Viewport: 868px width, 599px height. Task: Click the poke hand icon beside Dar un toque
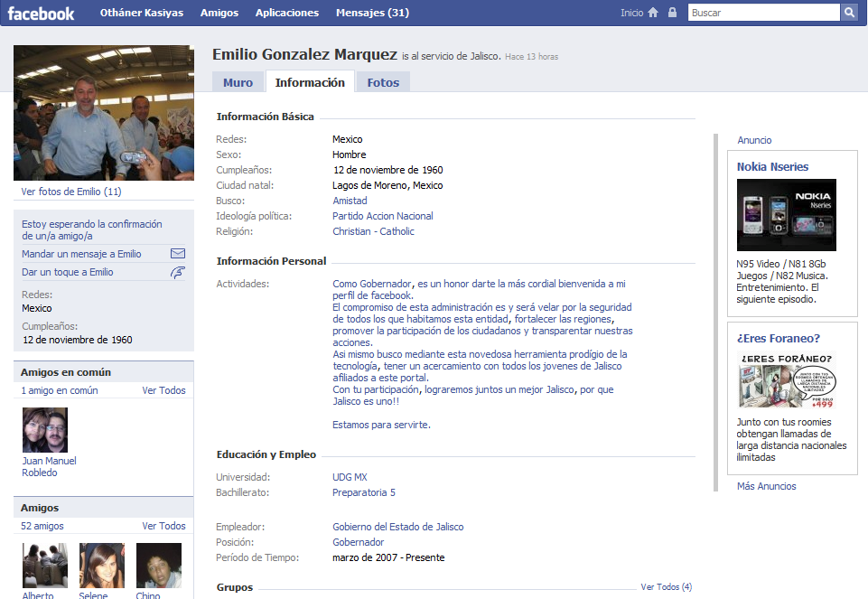pos(177,272)
